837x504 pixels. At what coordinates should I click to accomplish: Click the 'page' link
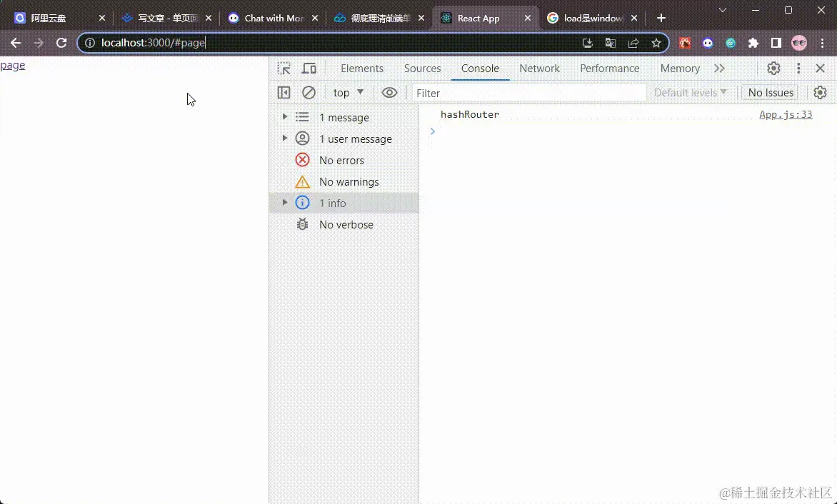[13, 65]
